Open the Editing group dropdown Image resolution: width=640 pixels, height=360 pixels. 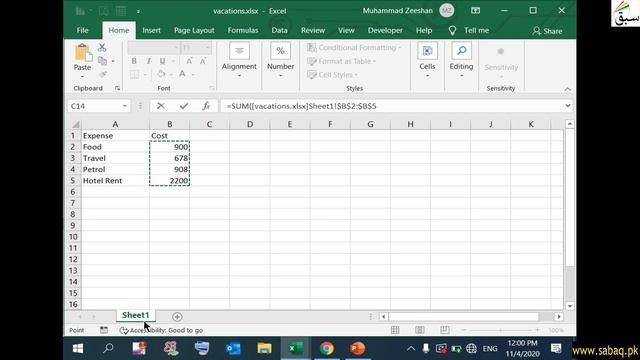click(461, 60)
